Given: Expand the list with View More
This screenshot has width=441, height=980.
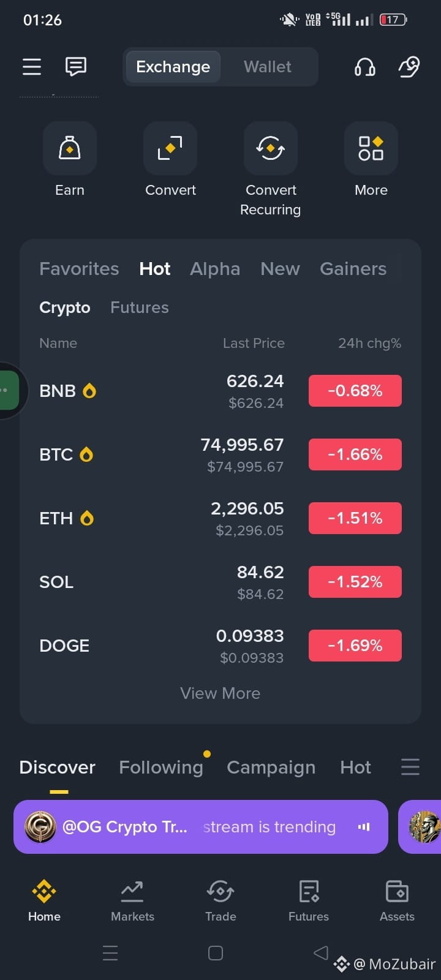Looking at the screenshot, I should coord(221,693).
